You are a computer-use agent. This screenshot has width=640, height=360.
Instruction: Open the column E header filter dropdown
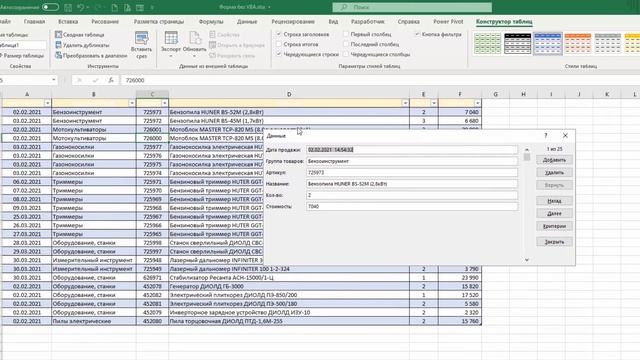tap(434, 103)
